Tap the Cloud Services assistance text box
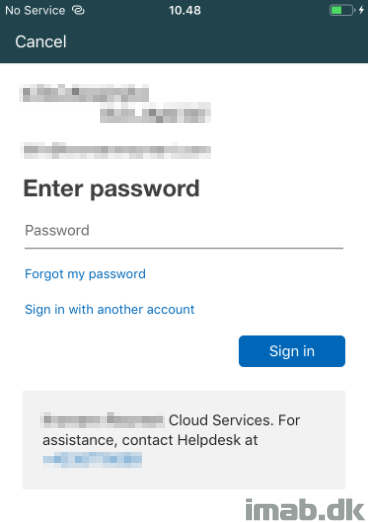The image size is (368, 522). tap(184, 440)
